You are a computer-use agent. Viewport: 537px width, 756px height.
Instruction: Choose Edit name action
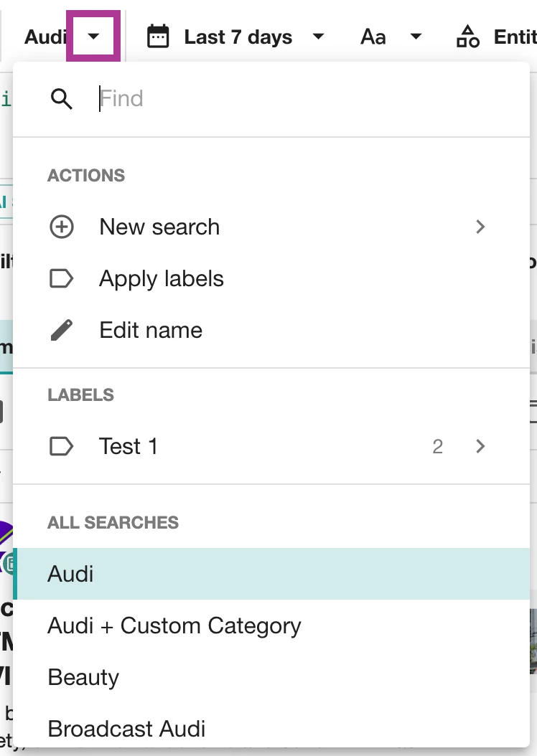click(x=151, y=331)
